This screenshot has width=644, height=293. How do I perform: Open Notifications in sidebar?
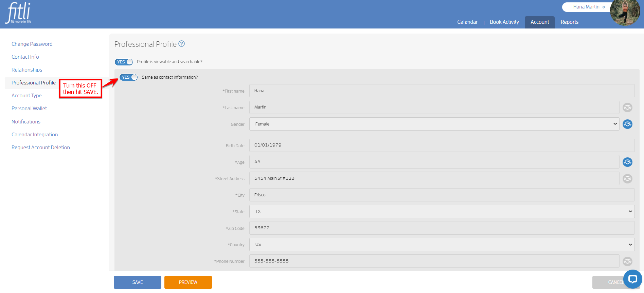click(x=26, y=122)
